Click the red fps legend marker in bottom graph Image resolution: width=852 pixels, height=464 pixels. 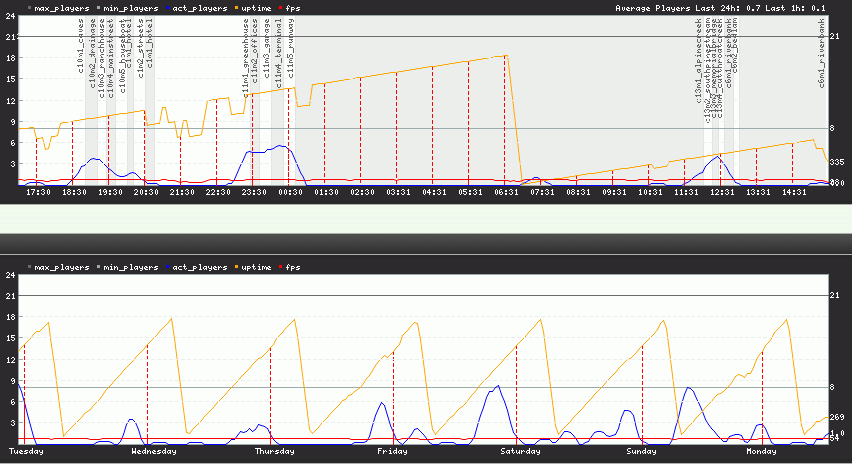[x=283, y=268]
